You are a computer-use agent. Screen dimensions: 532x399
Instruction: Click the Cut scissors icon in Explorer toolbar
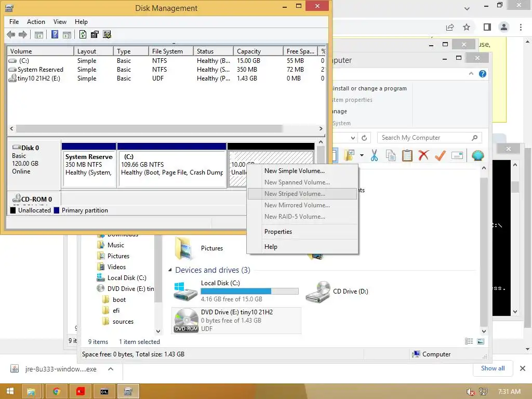[374, 155]
